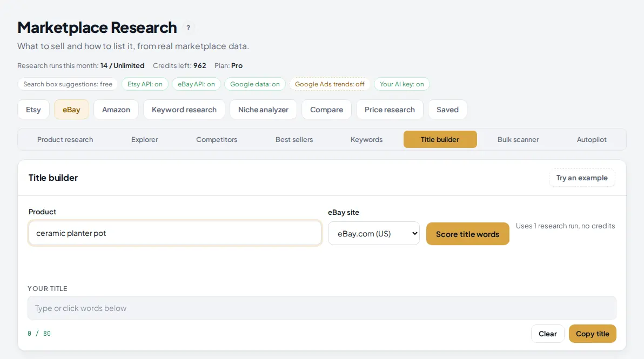Click the Try an example button
This screenshot has width=644, height=359.
click(x=581, y=178)
